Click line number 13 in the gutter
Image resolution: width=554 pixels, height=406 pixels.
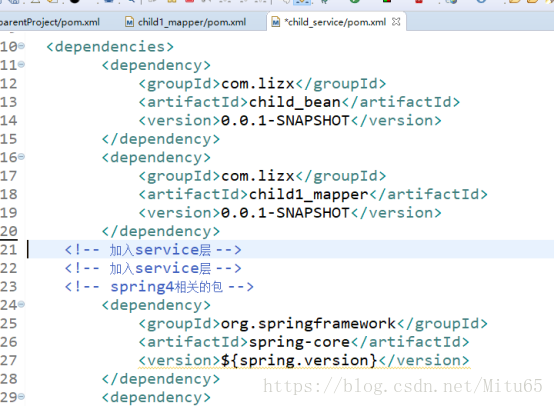(9, 102)
